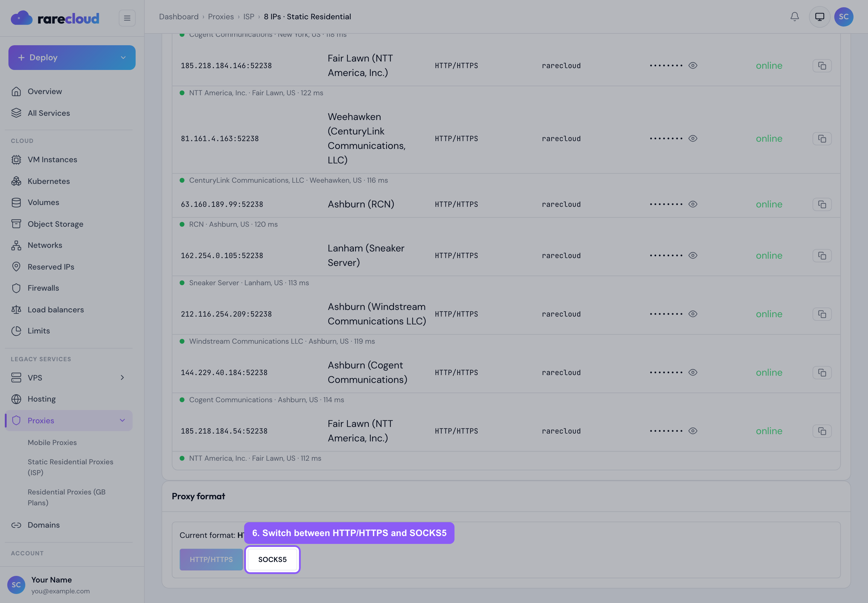Click username rarecloud in 144.229.40.184 row

pyautogui.click(x=561, y=373)
